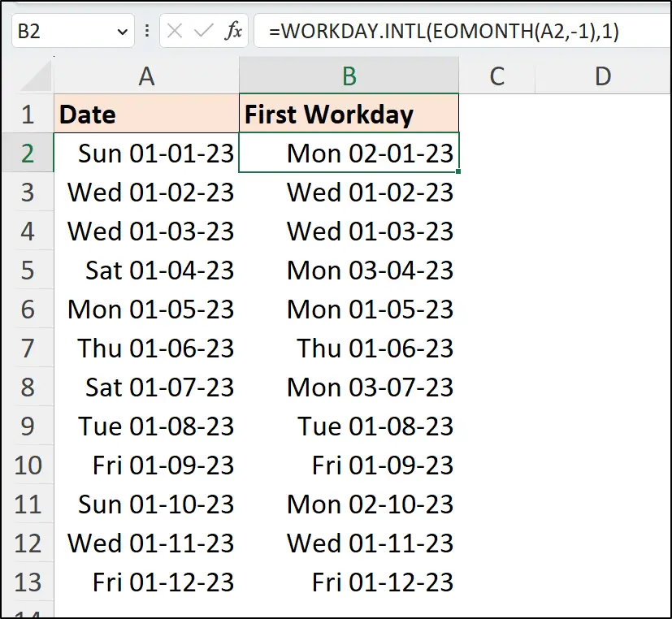Select column header A
Viewport: 672px width, 619px height.
pos(146,76)
